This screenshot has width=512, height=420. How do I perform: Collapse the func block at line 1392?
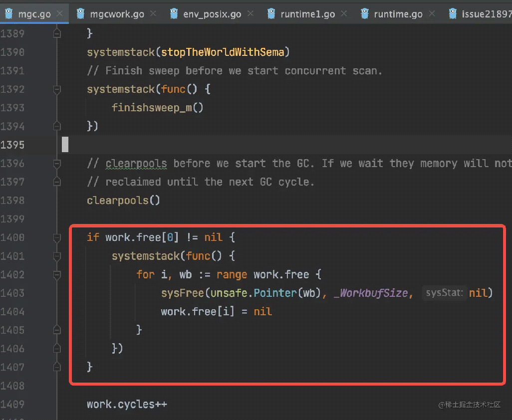click(57, 89)
